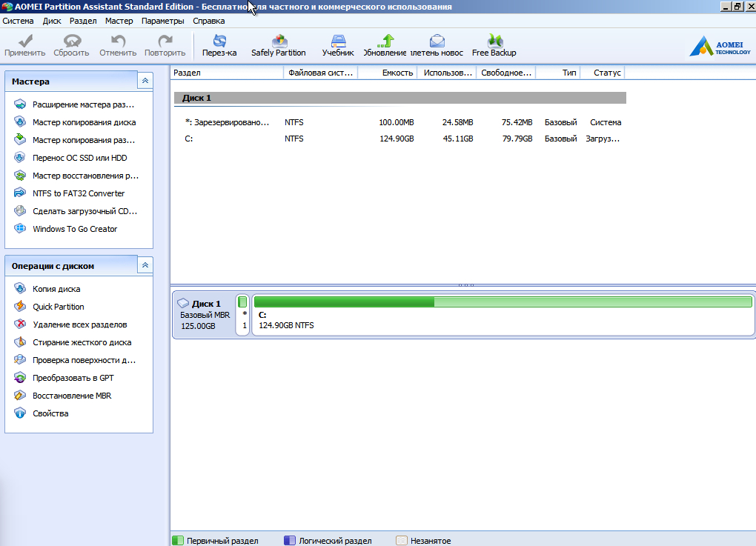Launch NTFS to FAT32 Converter wizard
Screen dimensions: 756x546
tap(78, 193)
